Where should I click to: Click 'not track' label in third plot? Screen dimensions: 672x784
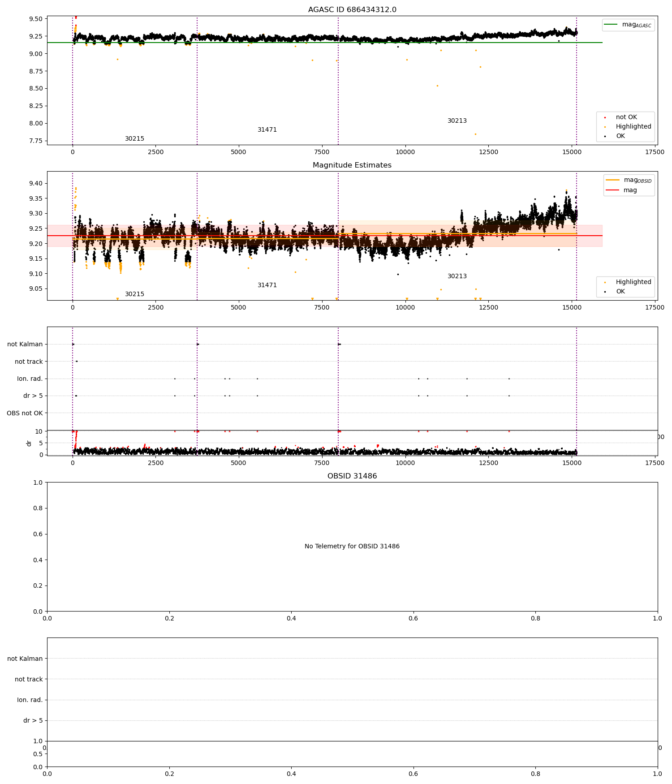tap(29, 362)
